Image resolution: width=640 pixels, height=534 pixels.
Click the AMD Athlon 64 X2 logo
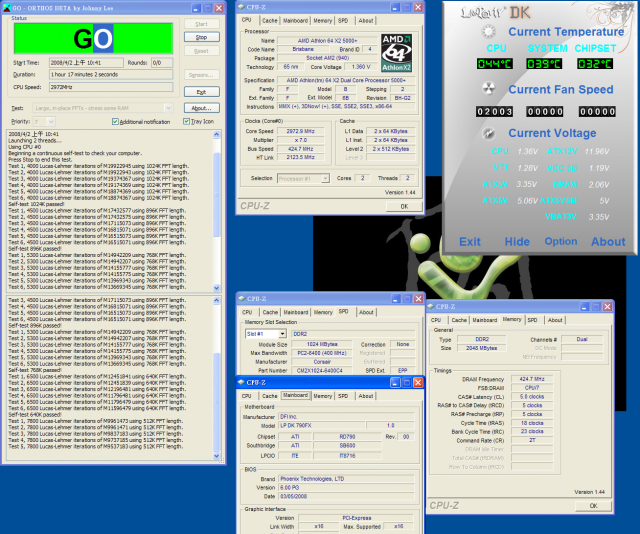point(396,53)
